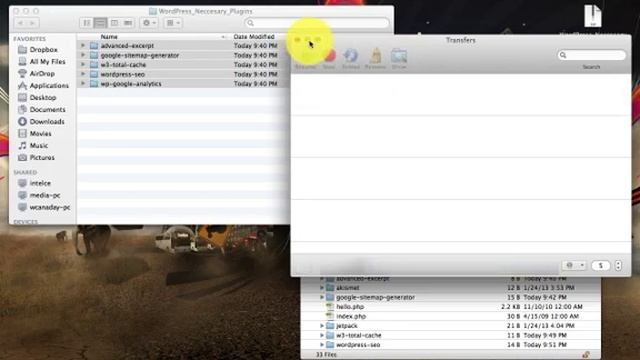Open the Transfers bottom gear dropdown
Screen dimensions: 640x360
click(574, 265)
